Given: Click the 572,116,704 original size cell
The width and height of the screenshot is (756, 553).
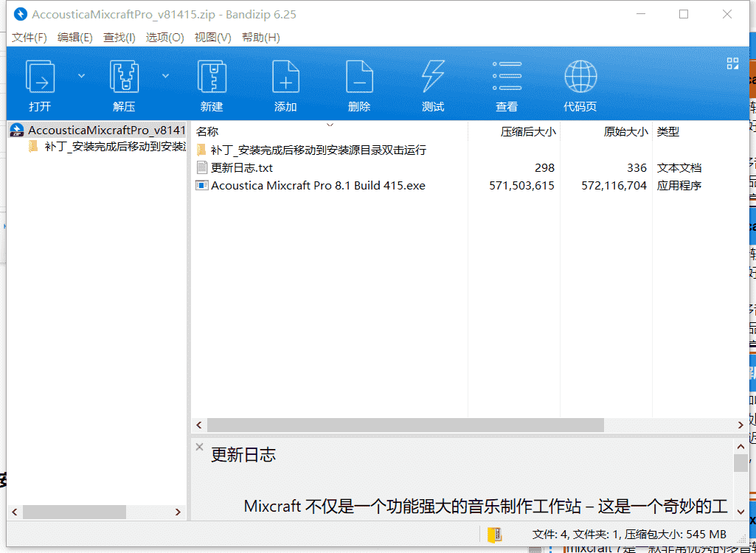Looking at the screenshot, I should [x=614, y=186].
